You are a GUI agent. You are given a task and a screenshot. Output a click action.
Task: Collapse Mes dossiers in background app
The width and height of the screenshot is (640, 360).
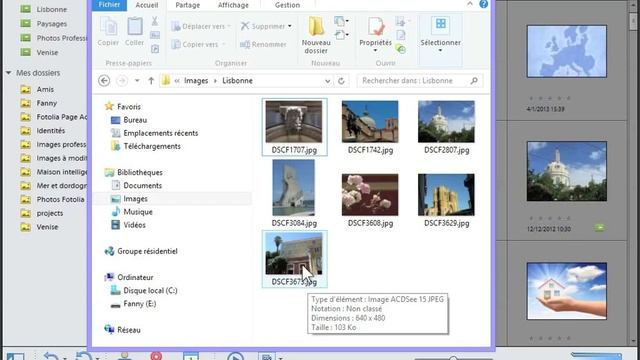(x=8, y=73)
